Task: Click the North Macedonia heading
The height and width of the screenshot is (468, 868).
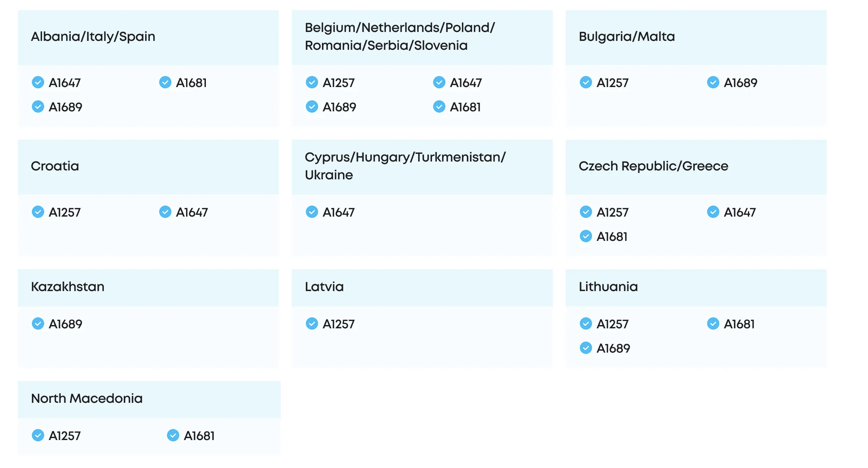Action: 87,398
